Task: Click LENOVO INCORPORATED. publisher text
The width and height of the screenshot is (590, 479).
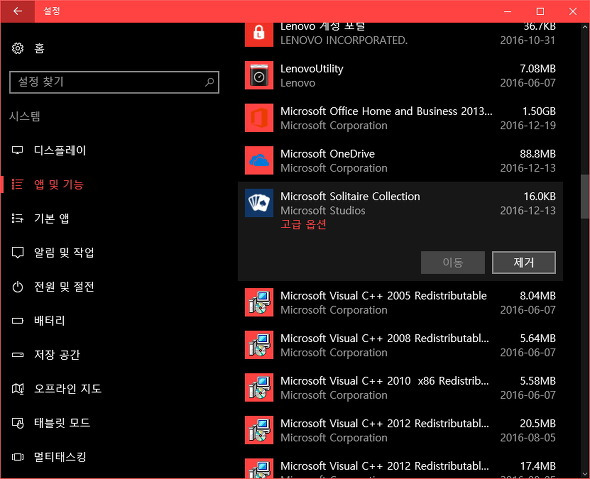Action: [x=344, y=40]
